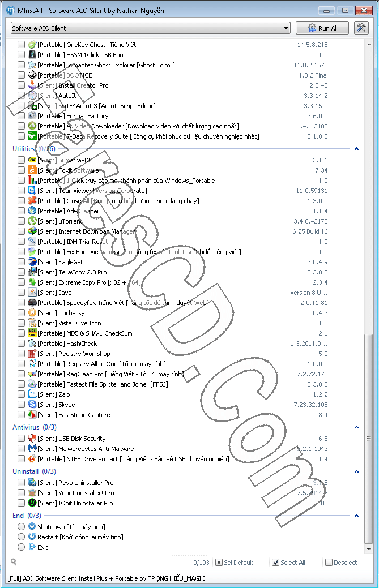This screenshot has width=379, height=588.
Task: Tick the Your Uninstaller! Pro checkbox
Action: pyautogui.click(x=22, y=493)
